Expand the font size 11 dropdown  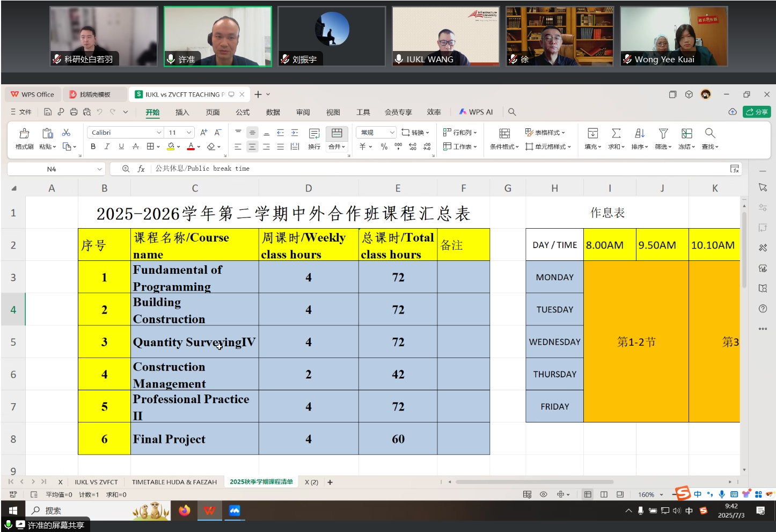[189, 133]
